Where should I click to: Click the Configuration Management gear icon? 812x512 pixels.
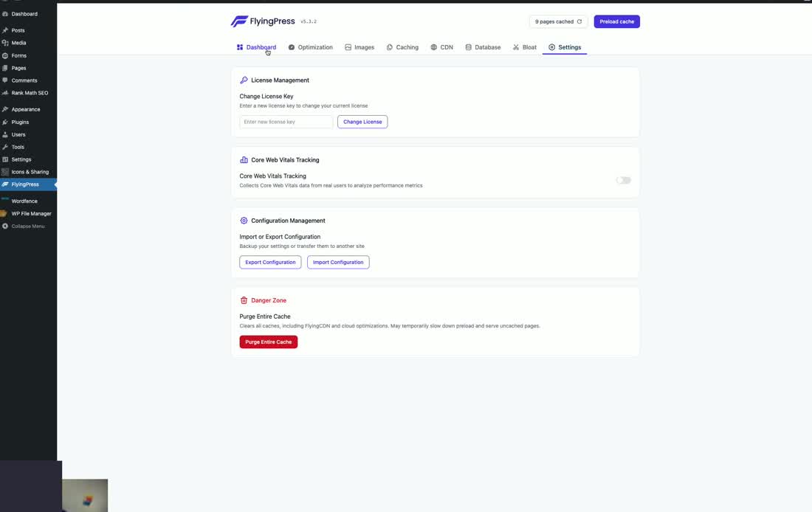[244, 221]
